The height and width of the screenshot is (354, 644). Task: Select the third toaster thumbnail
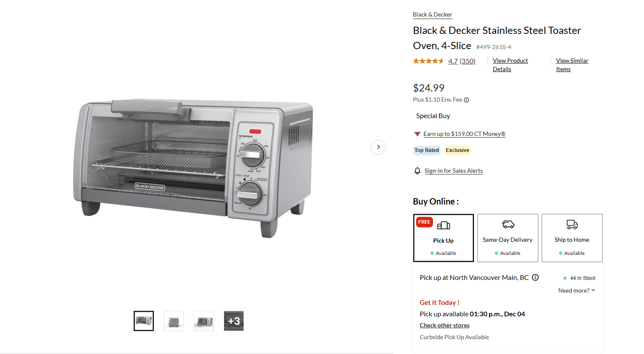pos(204,321)
